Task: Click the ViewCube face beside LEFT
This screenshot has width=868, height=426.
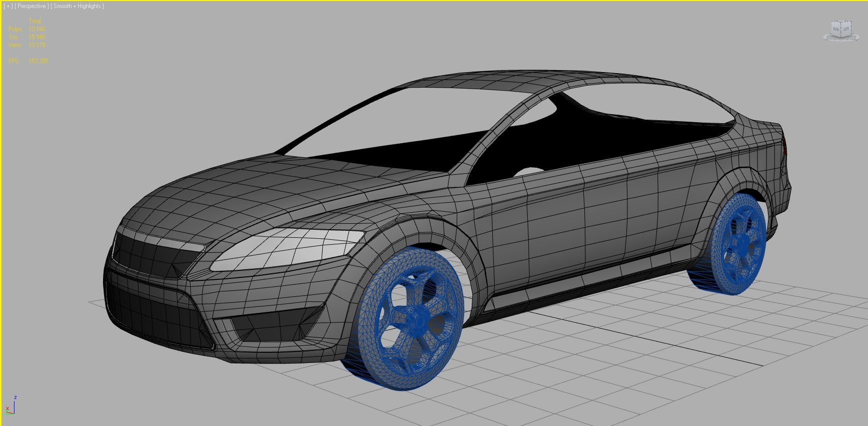Action: point(836,30)
